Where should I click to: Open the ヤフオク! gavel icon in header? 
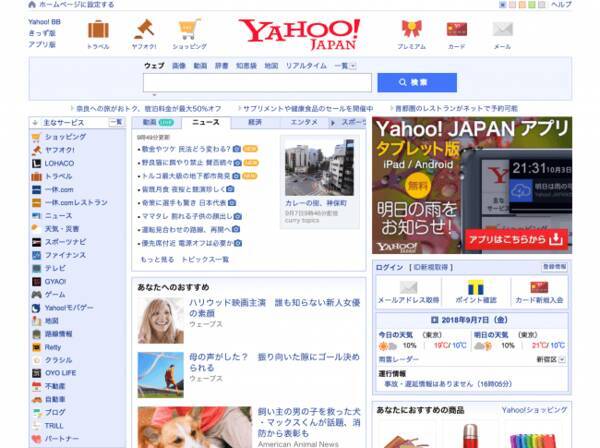click(144, 29)
